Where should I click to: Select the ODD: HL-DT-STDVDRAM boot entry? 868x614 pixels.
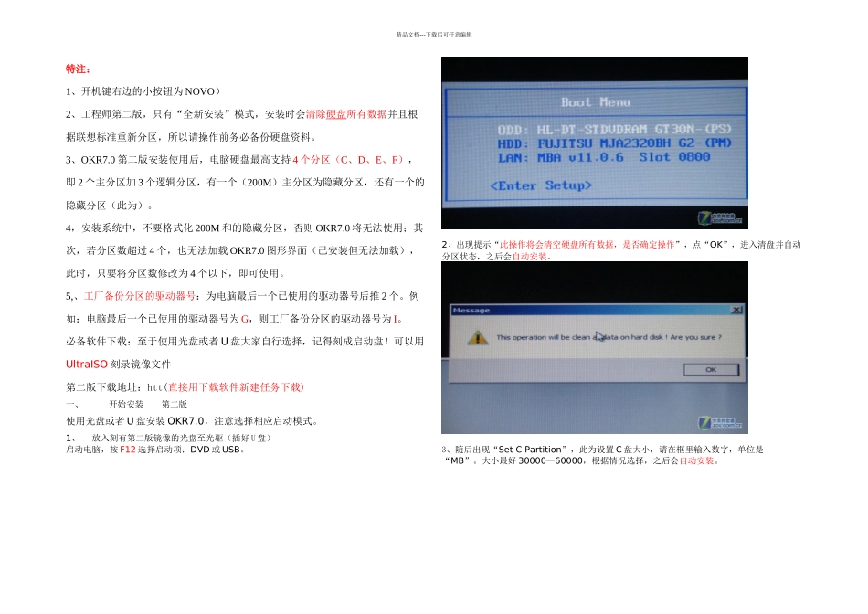pyautogui.click(x=615, y=130)
